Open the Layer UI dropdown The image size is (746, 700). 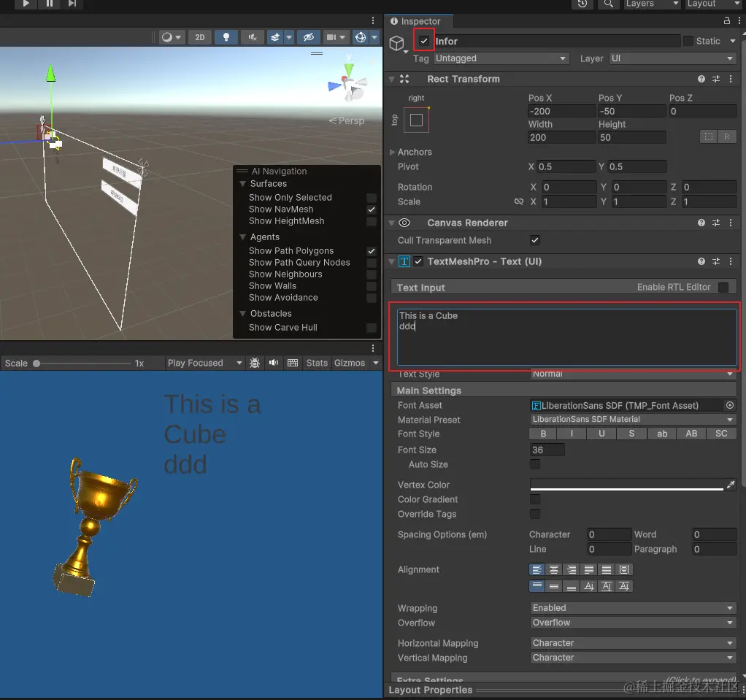pyautogui.click(x=672, y=58)
